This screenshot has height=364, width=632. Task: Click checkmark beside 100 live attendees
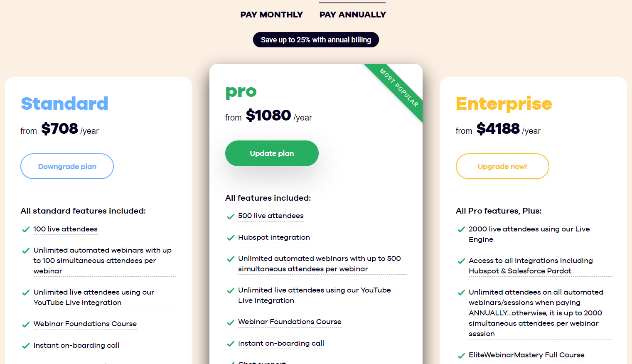(26, 229)
